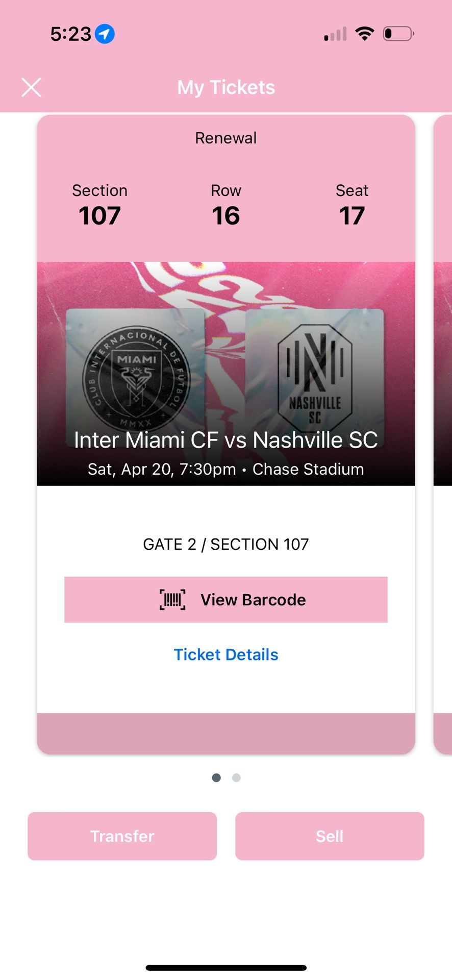Select the first ticket page dot
The height and width of the screenshot is (980, 452).
216,777
